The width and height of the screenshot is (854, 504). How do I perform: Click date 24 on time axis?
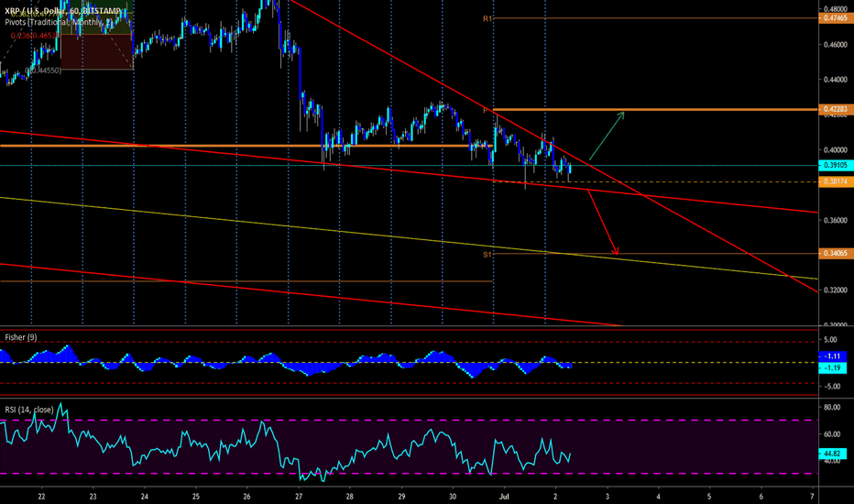pos(145,497)
